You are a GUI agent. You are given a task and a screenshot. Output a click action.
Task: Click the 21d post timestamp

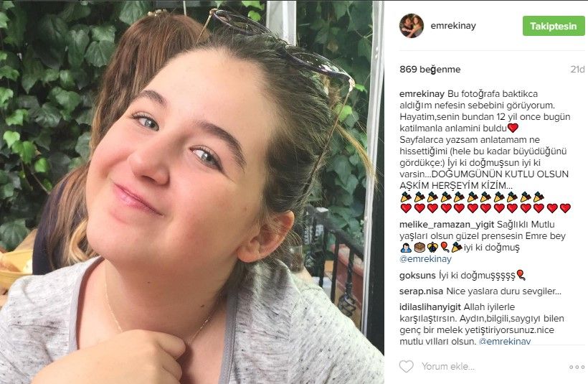(x=577, y=70)
